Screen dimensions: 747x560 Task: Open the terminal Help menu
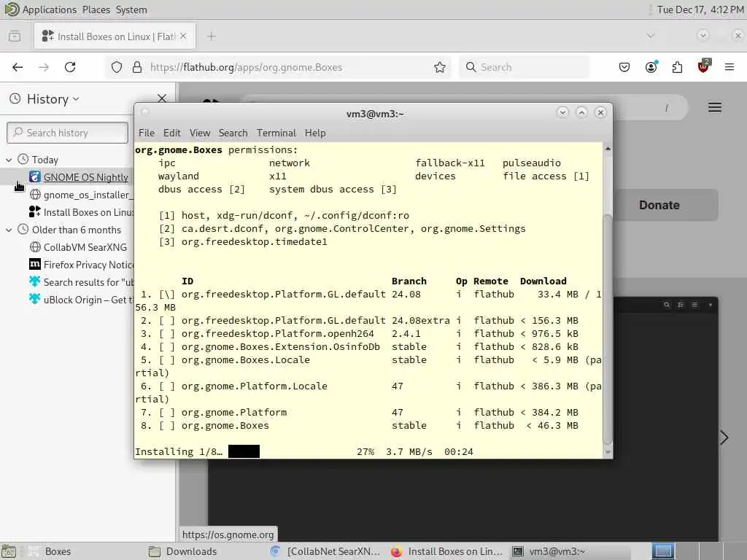click(x=315, y=133)
